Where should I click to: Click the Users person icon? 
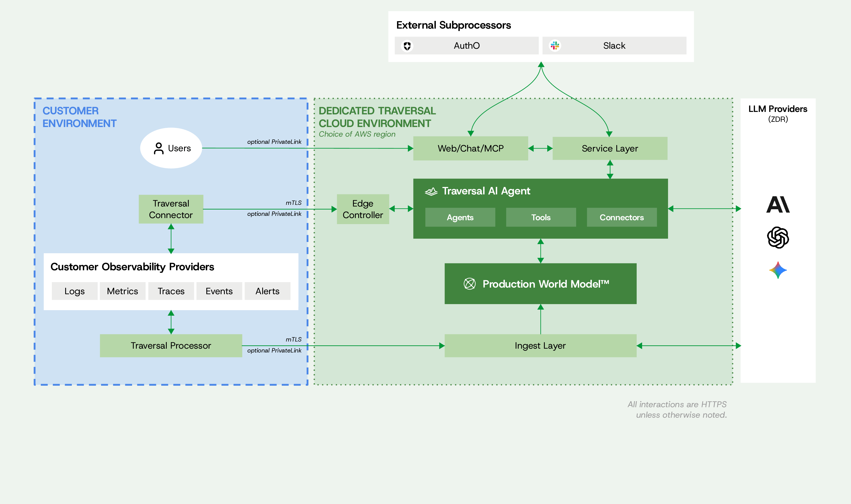click(x=159, y=148)
